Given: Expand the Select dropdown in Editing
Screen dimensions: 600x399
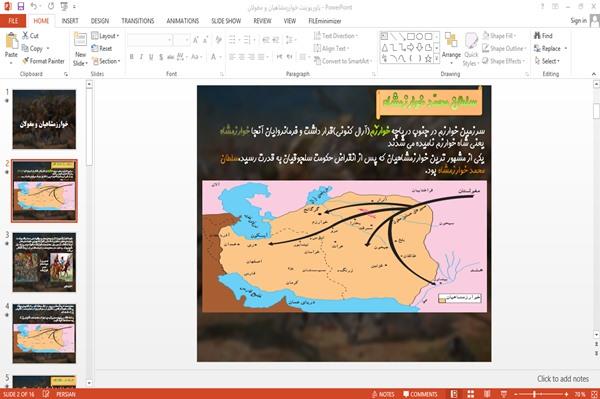Looking at the screenshot, I should click(x=547, y=61).
